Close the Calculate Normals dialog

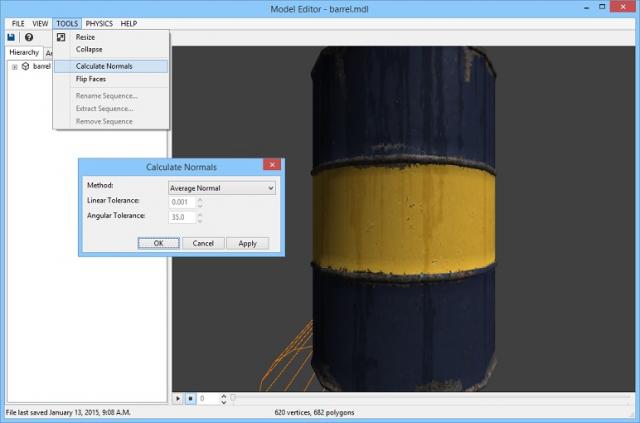(270, 166)
